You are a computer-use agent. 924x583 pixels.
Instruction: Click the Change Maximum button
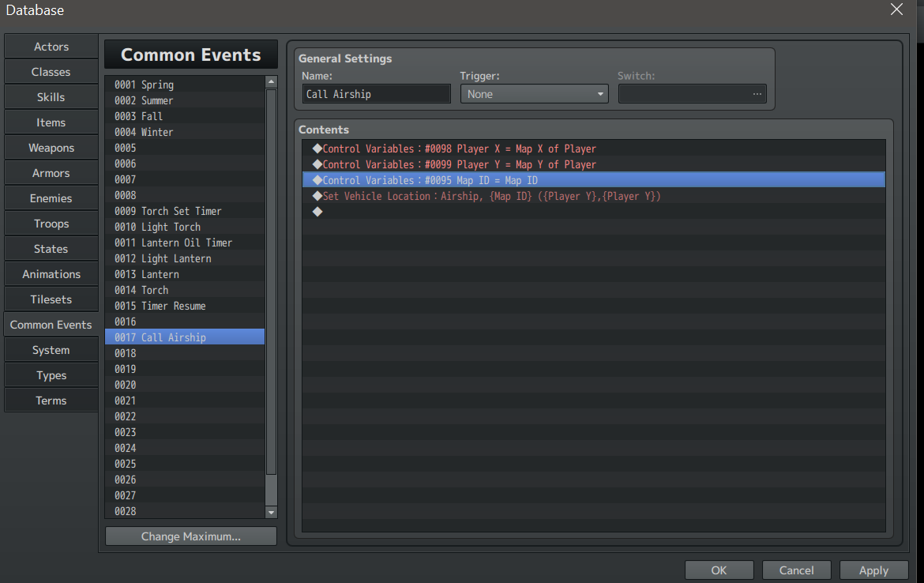pyautogui.click(x=191, y=536)
